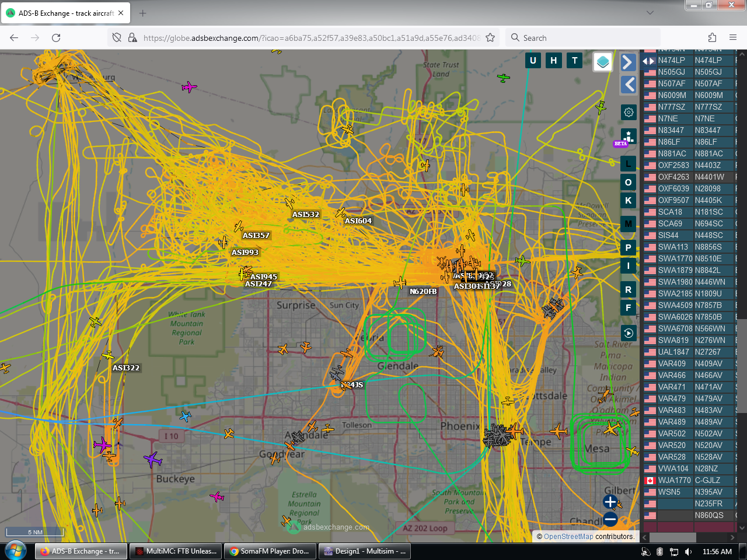Select the SWA113 aircraft row

689,247
